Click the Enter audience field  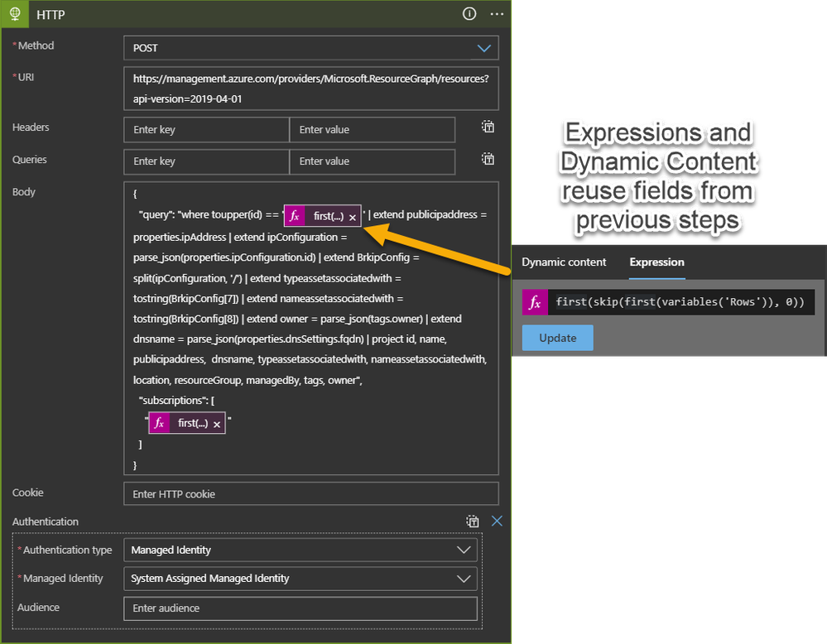pyautogui.click(x=301, y=608)
